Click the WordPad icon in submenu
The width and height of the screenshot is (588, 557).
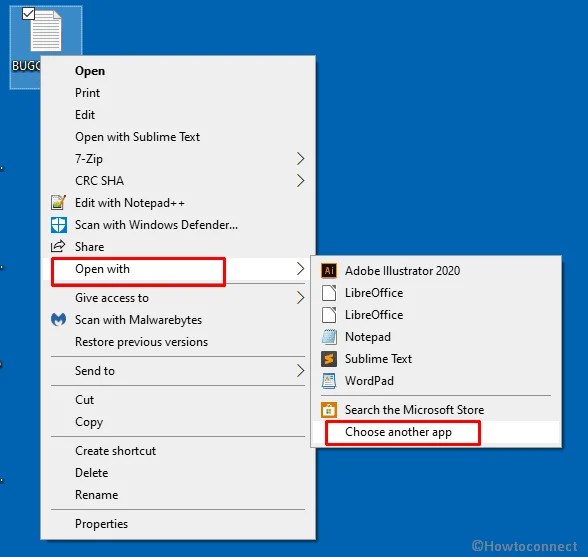tap(329, 381)
